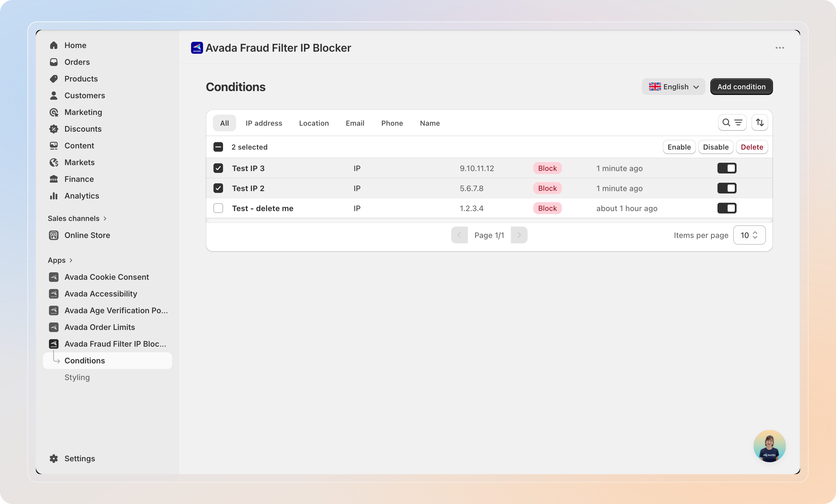The height and width of the screenshot is (504, 836).
Task: Click the 2 selected label
Action: click(x=249, y=147)
